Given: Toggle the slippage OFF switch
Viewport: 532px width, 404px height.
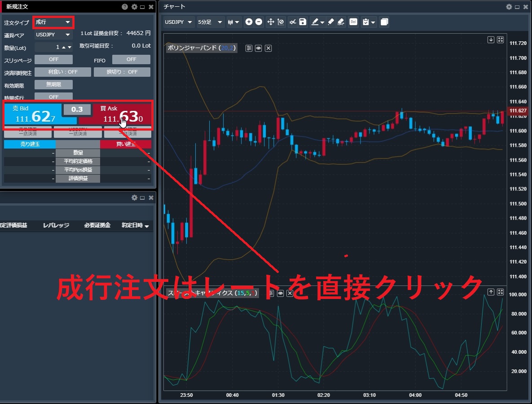Looking at the screenshot, I should tap(53, 59).
